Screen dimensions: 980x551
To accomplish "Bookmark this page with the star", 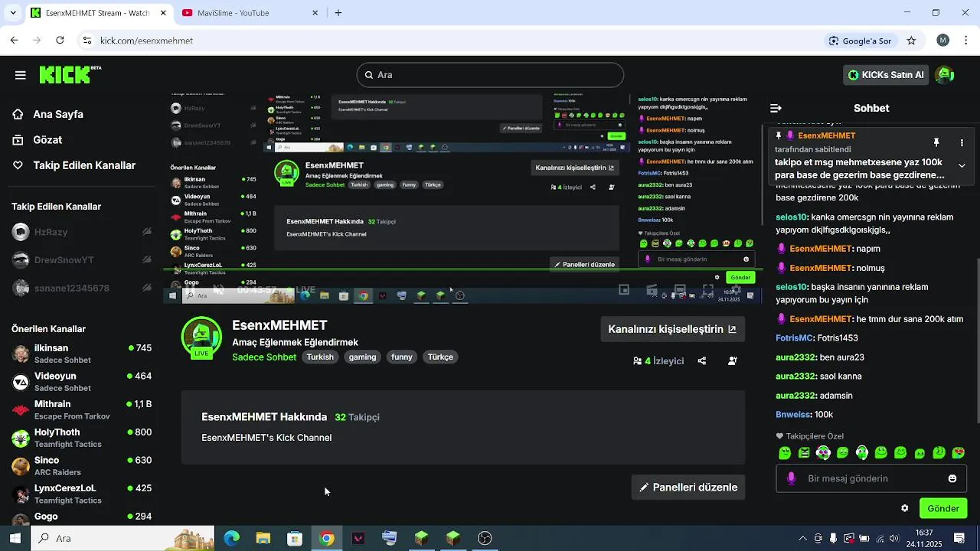I will tap(911, 41).
